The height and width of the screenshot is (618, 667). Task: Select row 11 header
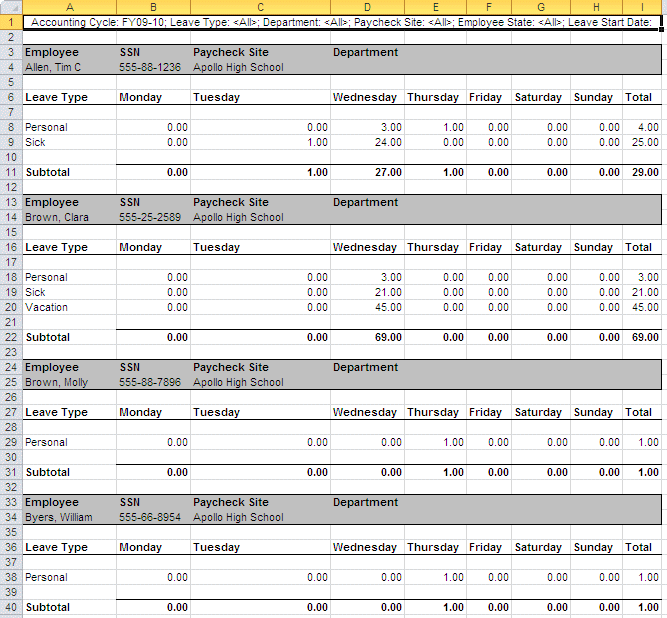(x=11, y=172)
